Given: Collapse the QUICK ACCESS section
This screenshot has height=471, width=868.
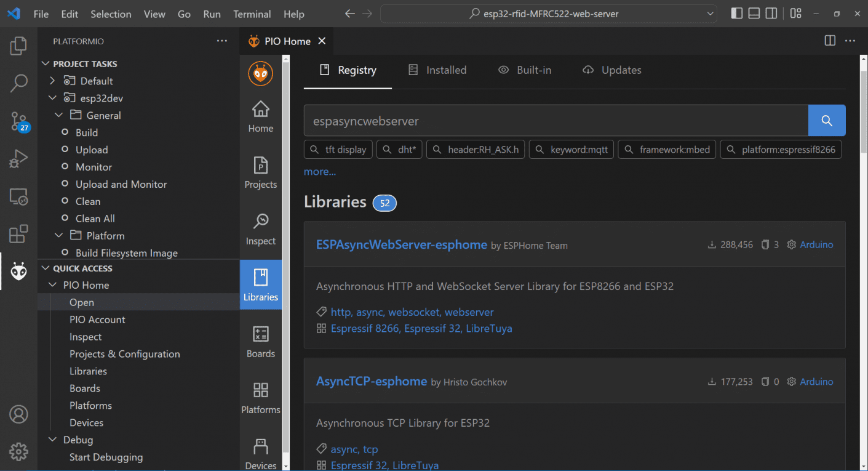Looking at the screenshot, I should 45,268.
